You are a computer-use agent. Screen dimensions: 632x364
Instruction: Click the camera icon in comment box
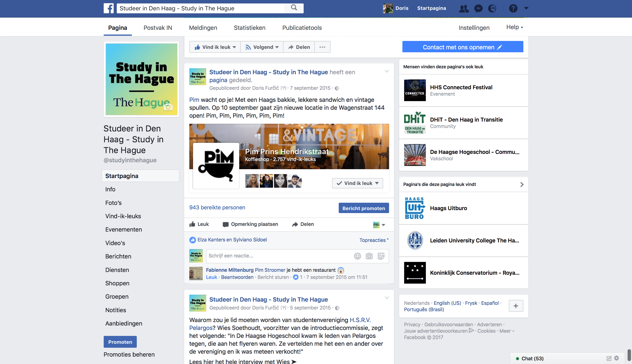click(x=369, y=256)
